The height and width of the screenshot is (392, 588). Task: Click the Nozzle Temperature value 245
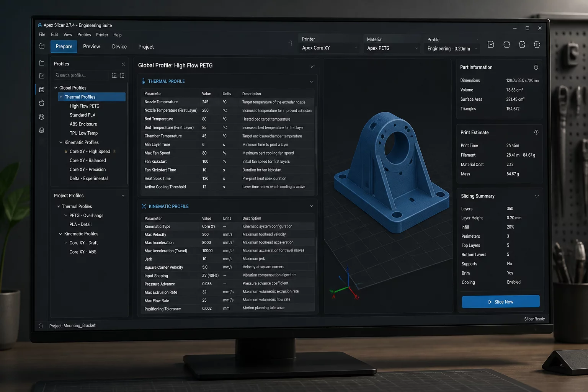[206, 102]
